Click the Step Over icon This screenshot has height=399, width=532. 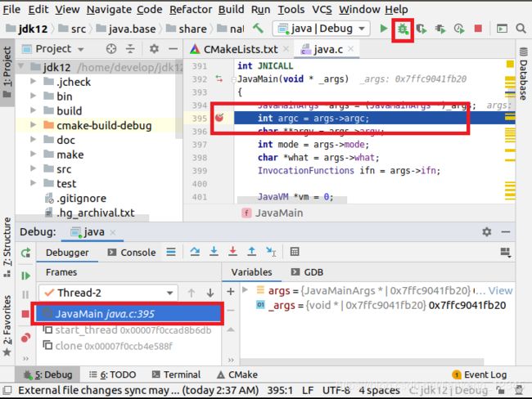195,252
